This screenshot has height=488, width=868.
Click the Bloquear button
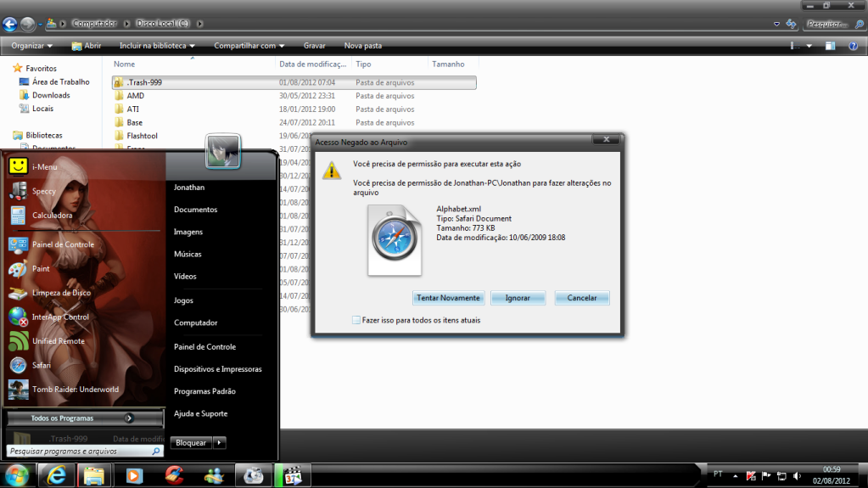191,442
